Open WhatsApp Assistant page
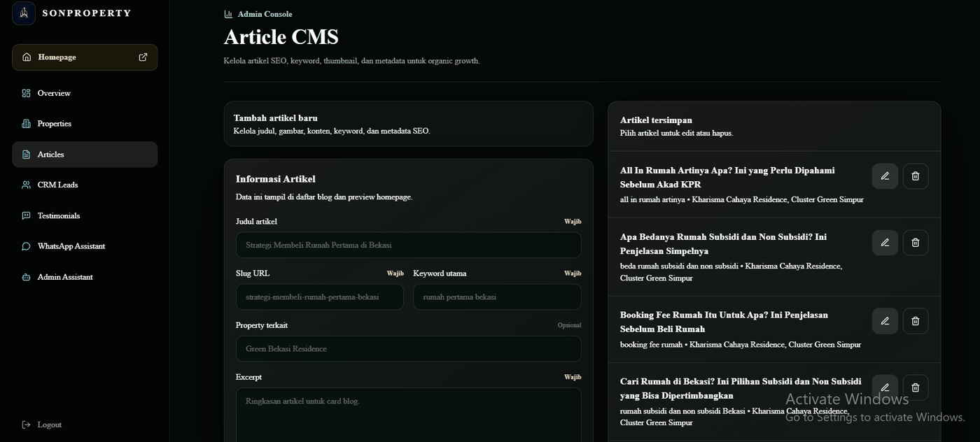This screenshot has width=980, height=442. (85, 246)
